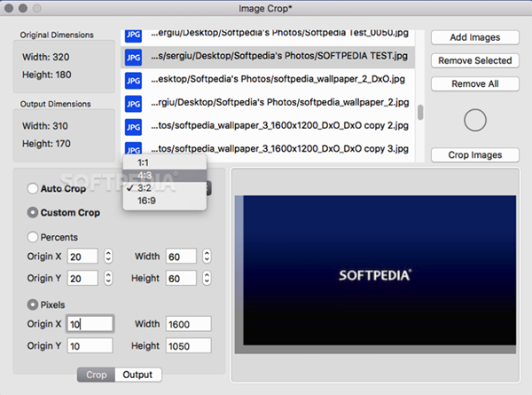Click JPG icon of Softpedia Test_0050.jpg
This screenshot has height=395, width=532.
pyautogui.click(x=133, y=36)
